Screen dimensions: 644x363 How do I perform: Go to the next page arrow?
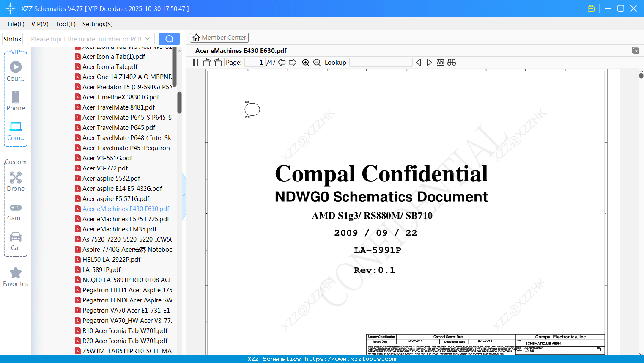coord(293,63)
